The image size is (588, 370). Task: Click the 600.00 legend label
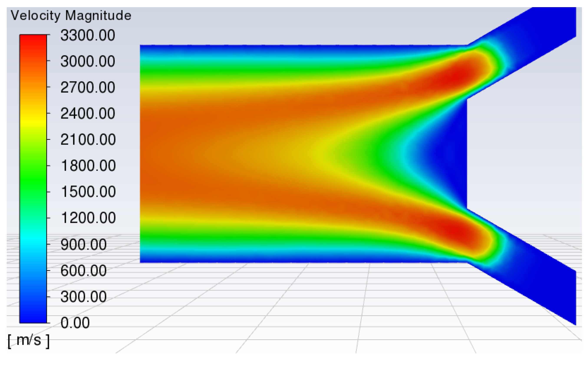(84, 271)
